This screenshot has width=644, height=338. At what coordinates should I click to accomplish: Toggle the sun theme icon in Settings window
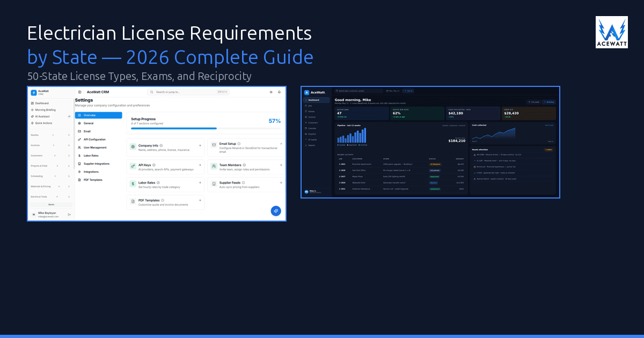pos(271,92)
